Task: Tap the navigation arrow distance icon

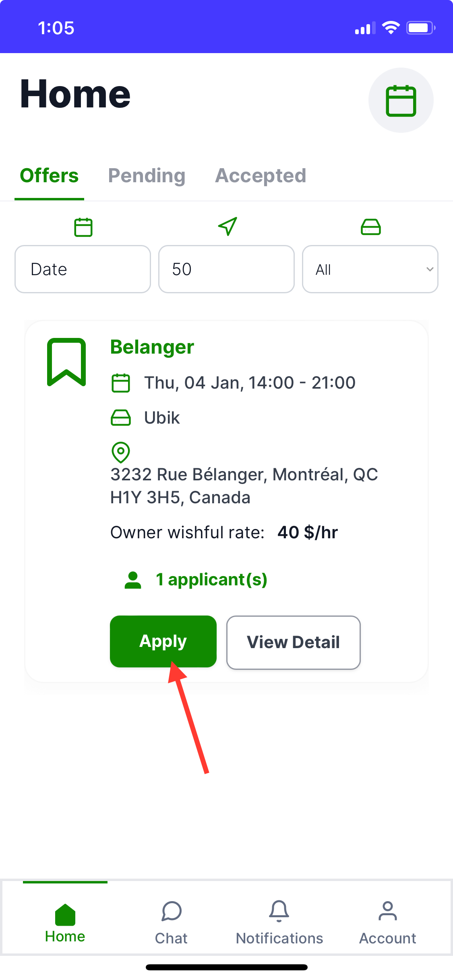Action: [228, 226]
